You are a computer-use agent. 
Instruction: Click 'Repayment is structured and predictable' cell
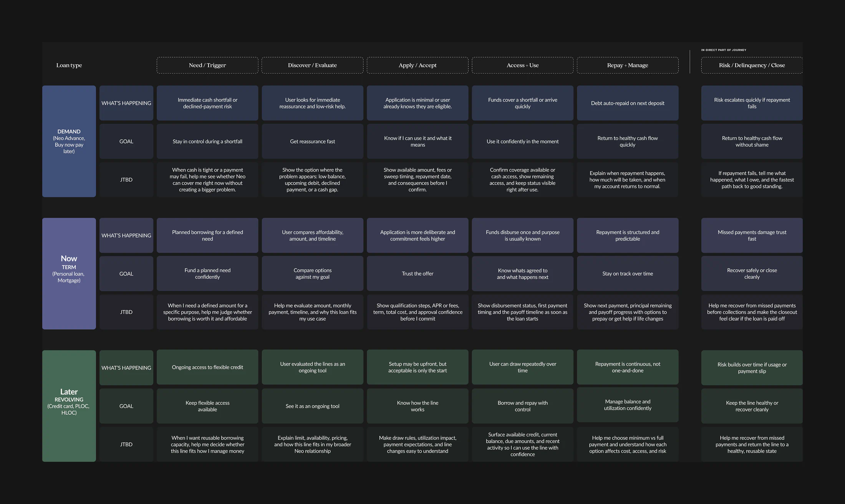(628, 235)
